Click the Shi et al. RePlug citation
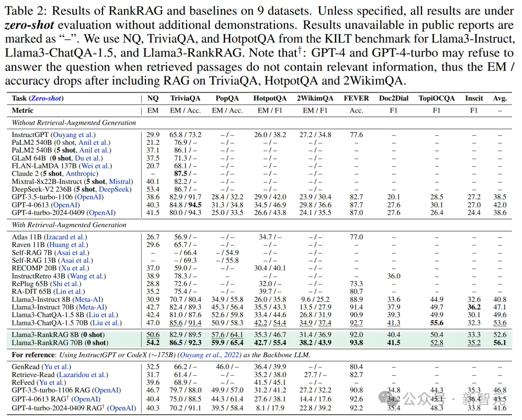The height and width of the screenshot is (420, 522). (66, 284)
